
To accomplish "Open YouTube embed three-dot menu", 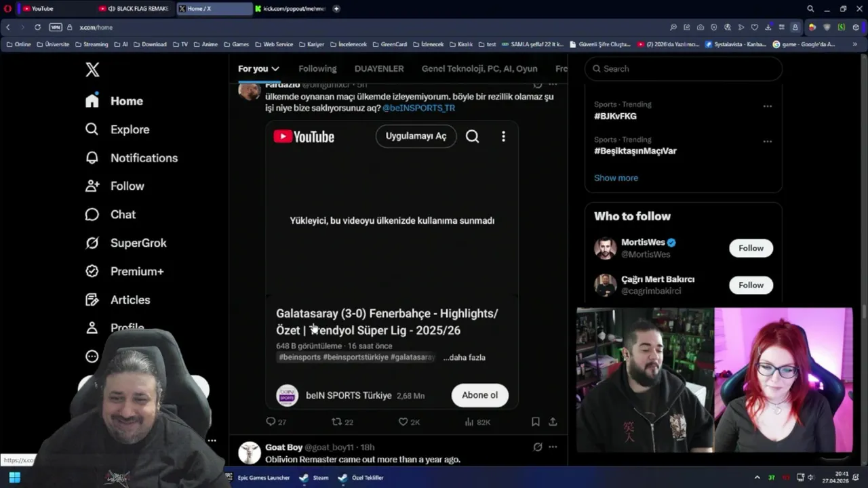I will point(503,136).
